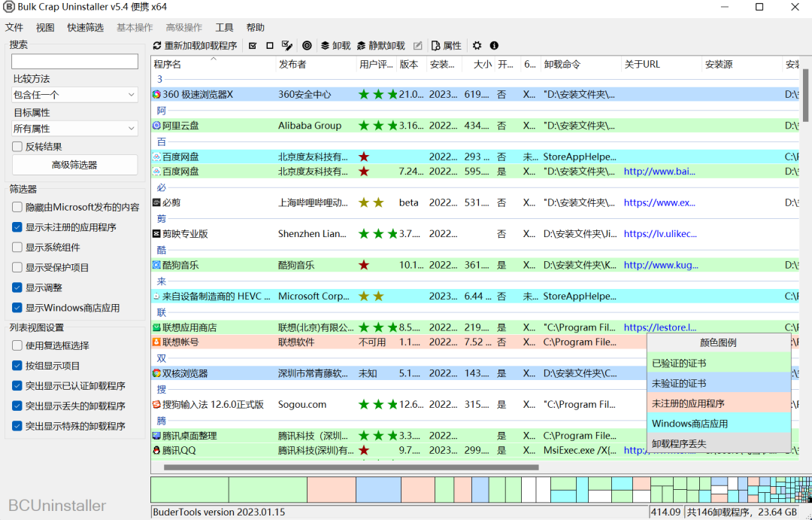
Task: Click the invert selection icon with pencil
Action: [287, 46]
